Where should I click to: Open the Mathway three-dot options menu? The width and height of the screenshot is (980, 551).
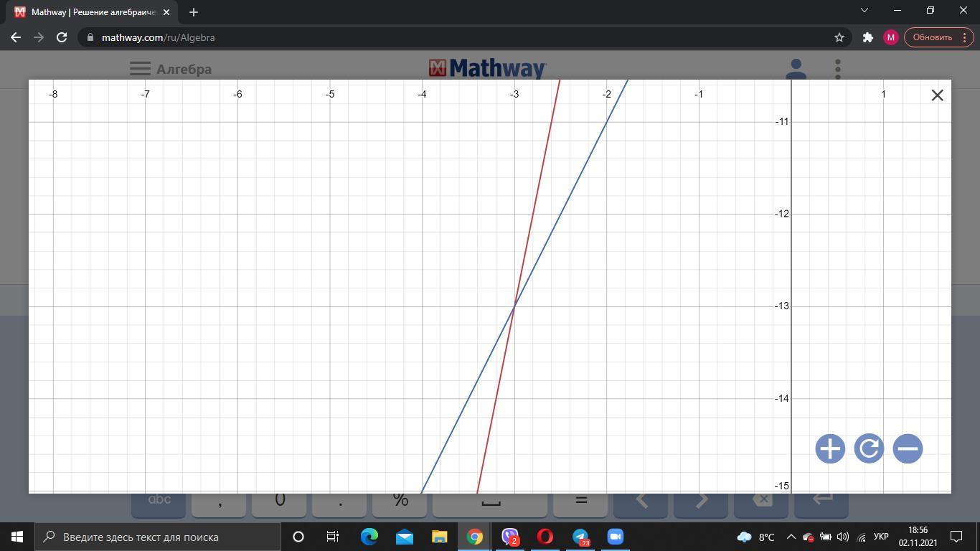point(837,69)
